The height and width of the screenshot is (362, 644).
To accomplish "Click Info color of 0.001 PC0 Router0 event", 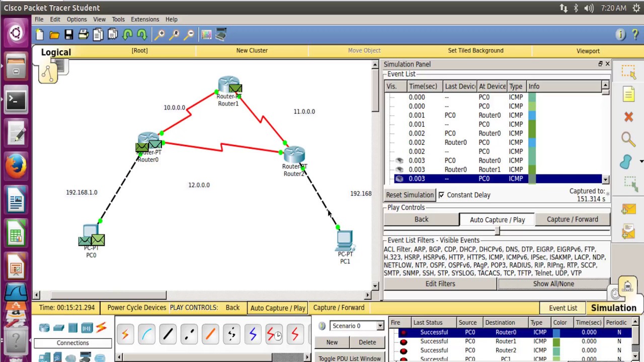I will 532,115.
